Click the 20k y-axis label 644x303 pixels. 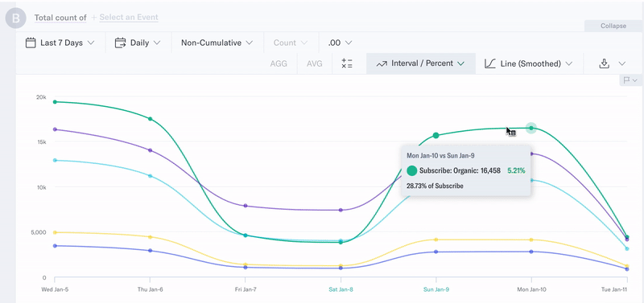click(x=41, y=97)
